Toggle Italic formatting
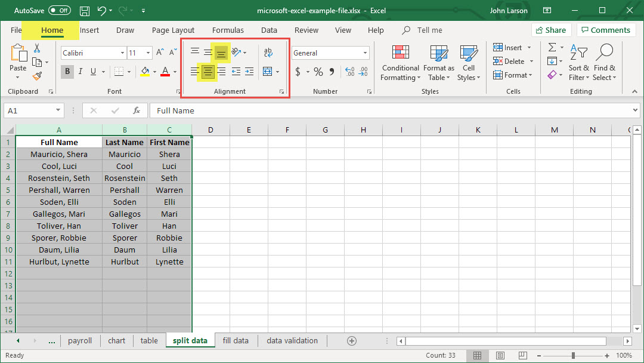The height and width of the screenshot is (363, 644). click(81, 72)
